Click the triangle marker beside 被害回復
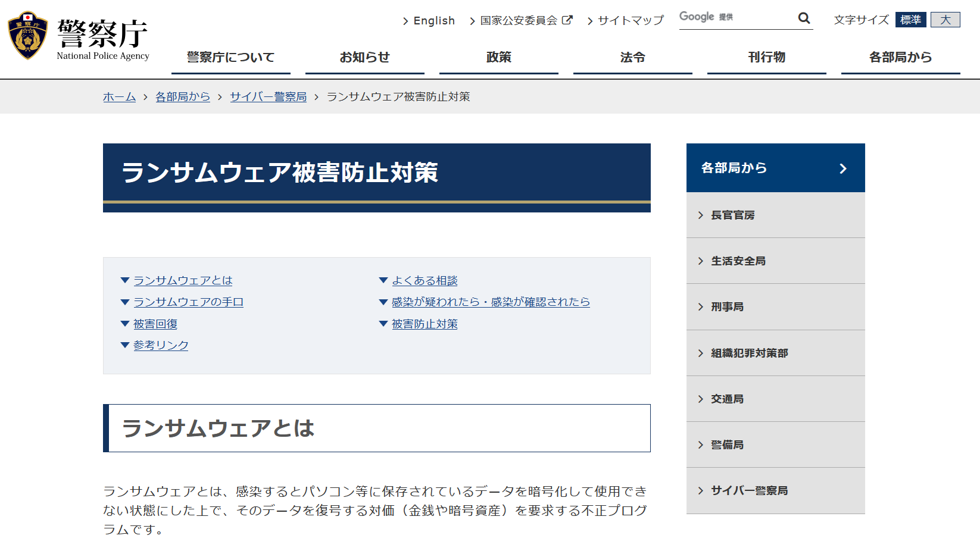Screen dimensions: 980x554 coord(125,324)
